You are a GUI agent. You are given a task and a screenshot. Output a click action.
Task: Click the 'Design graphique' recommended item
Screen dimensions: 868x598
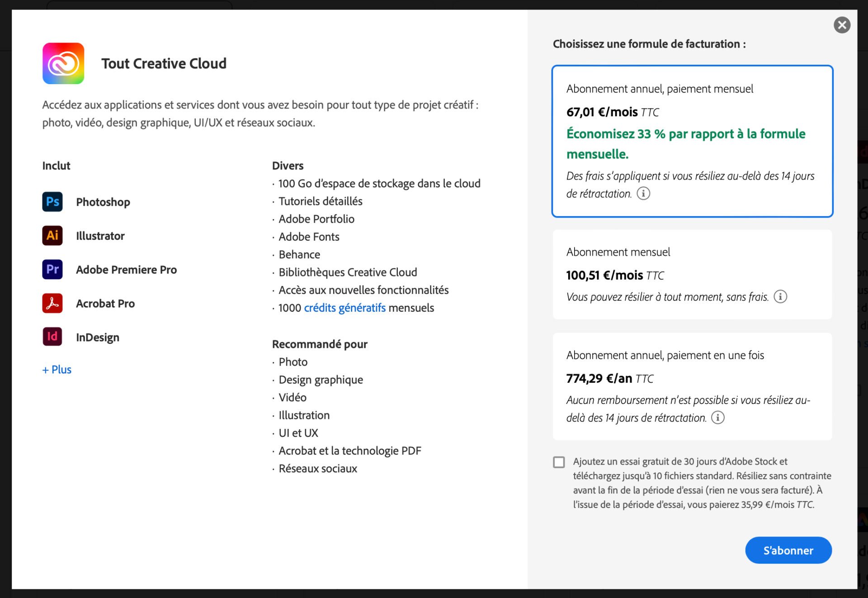click(x=321, y=380)
